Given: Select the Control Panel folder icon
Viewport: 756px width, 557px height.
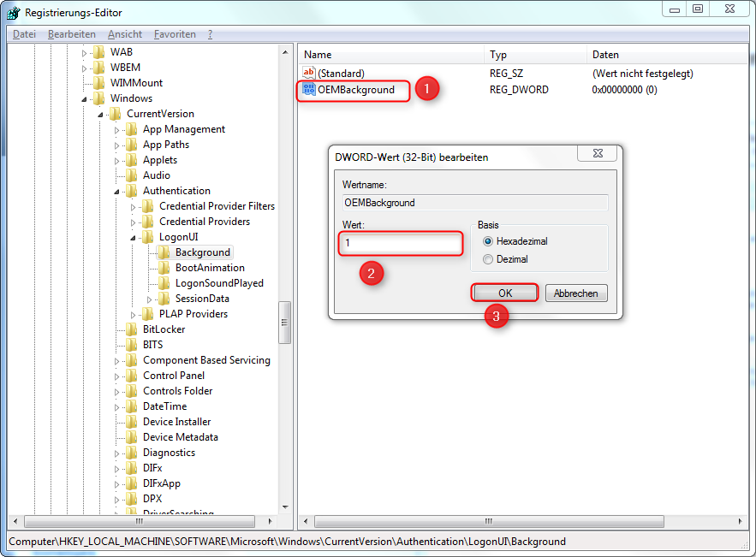Looking at the screenshot, I should pyautogui.click(x=131, y=376).
